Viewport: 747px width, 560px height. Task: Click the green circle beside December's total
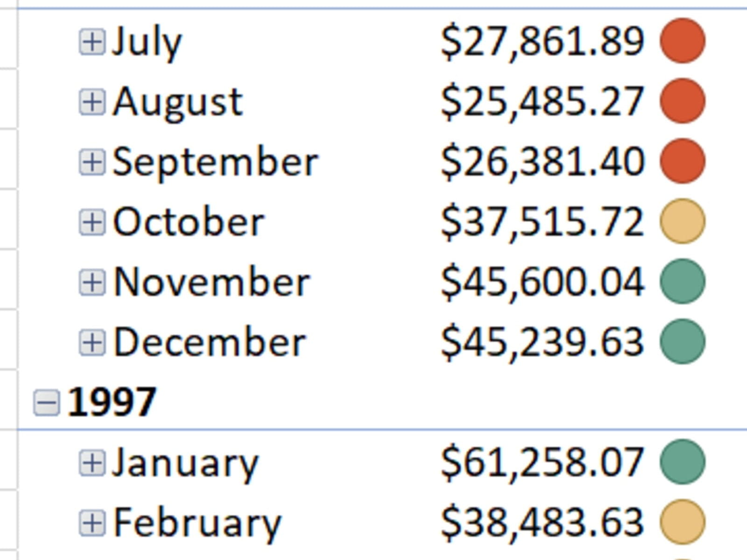point(682,342)
